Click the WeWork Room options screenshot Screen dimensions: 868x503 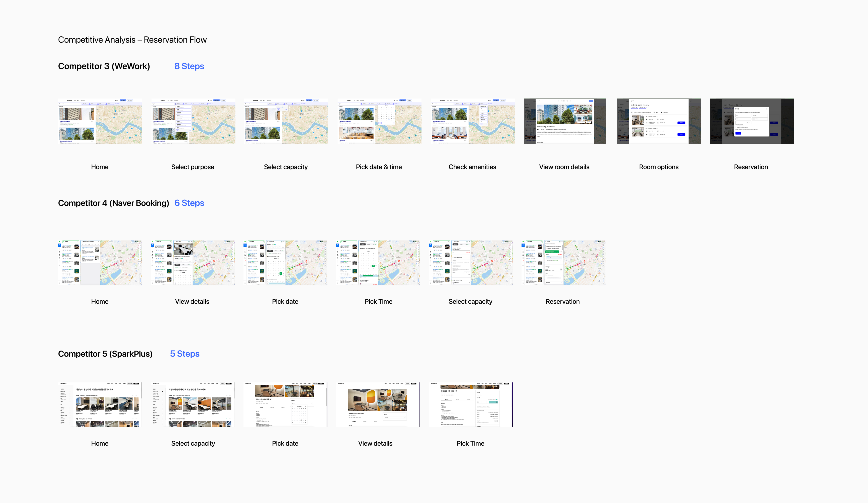(x=659, y=121)
